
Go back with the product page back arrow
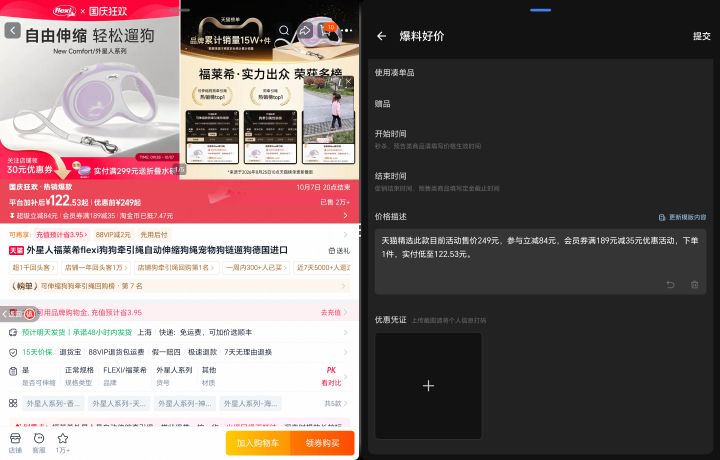tap(12, 30)
